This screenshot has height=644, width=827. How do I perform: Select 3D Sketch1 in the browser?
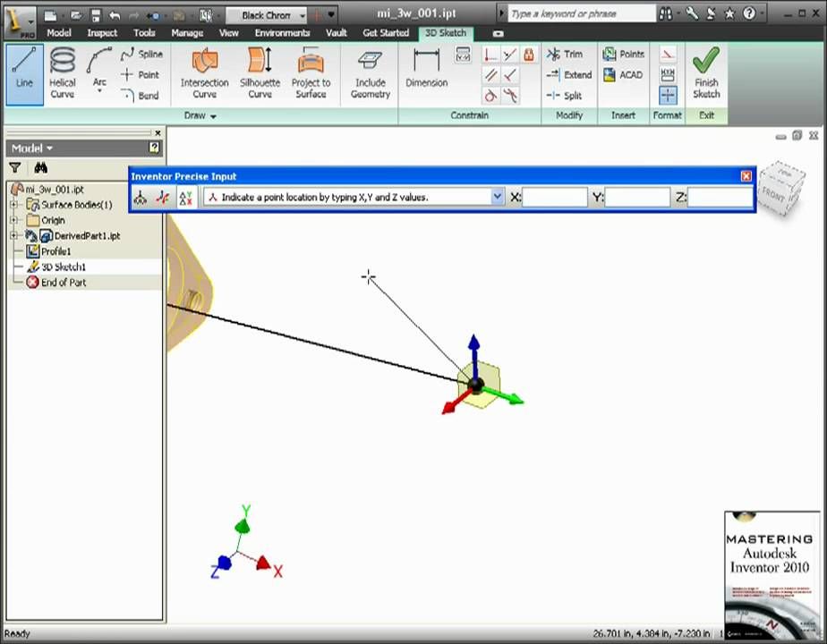[64, 267]
